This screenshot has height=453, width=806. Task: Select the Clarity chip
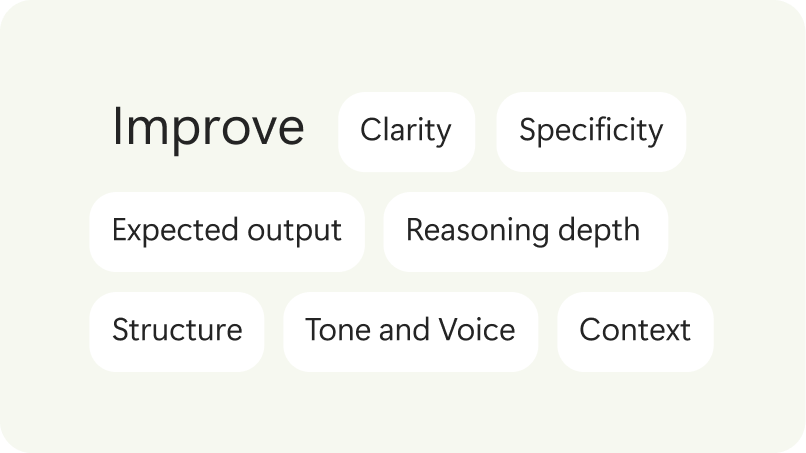[x=406, y=132]
